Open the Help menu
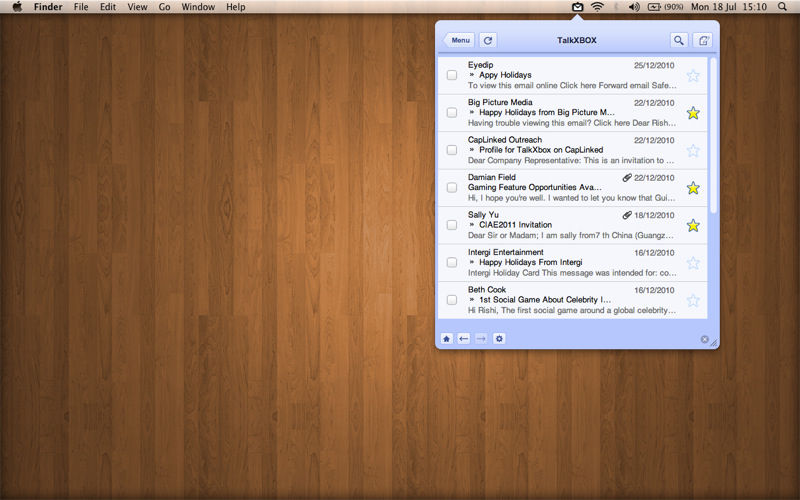Viewport: 800px width, 500px height. pyautogui.click(x=236, y=7)
